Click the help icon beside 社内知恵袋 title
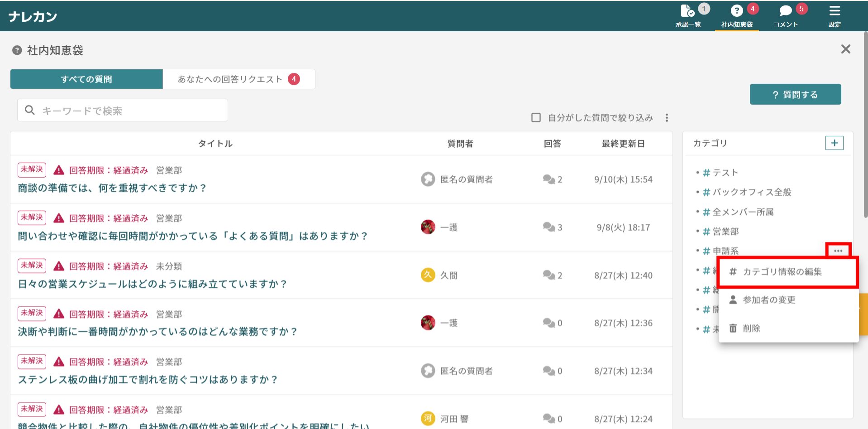The image size is (868, 429). coord(17,50)
